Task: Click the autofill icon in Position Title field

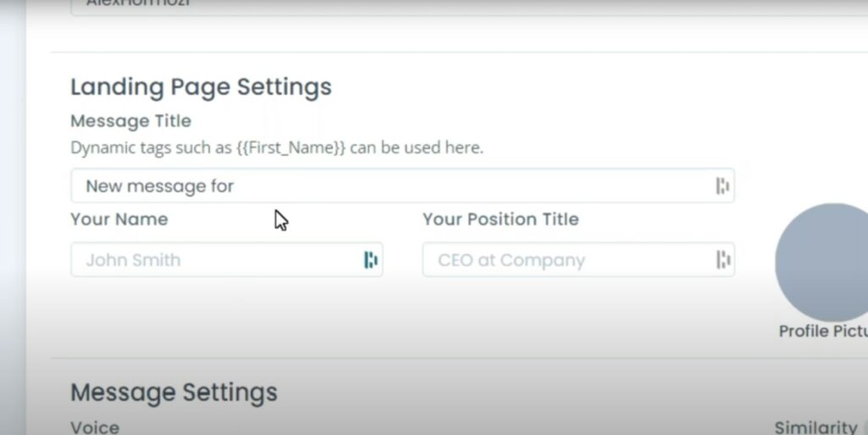Action: coord(723,259)
